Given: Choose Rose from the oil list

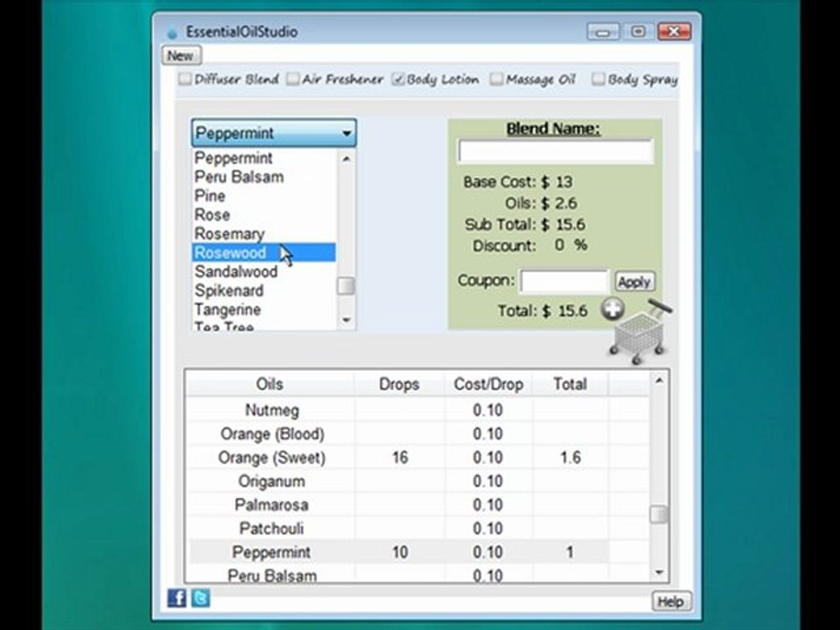Looking at the screenshot, I should pyautogui.click(x=264, y=215).
